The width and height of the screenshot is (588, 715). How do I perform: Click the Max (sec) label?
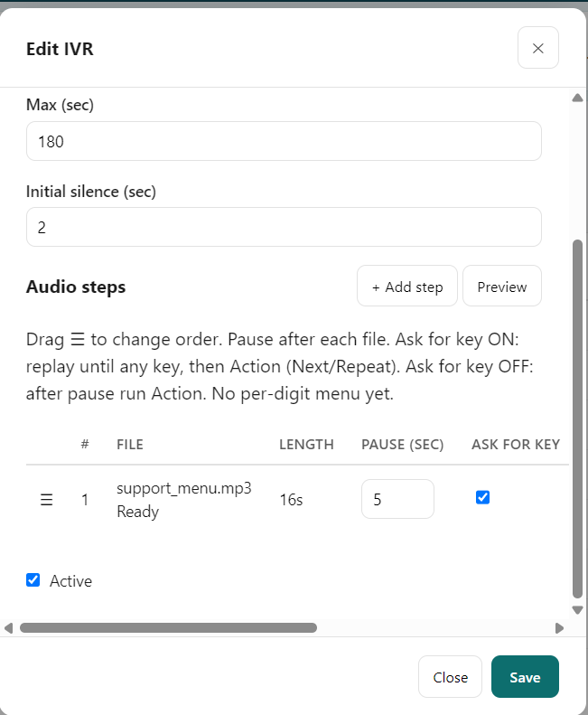pyautogui.click(x=60, y=105)
